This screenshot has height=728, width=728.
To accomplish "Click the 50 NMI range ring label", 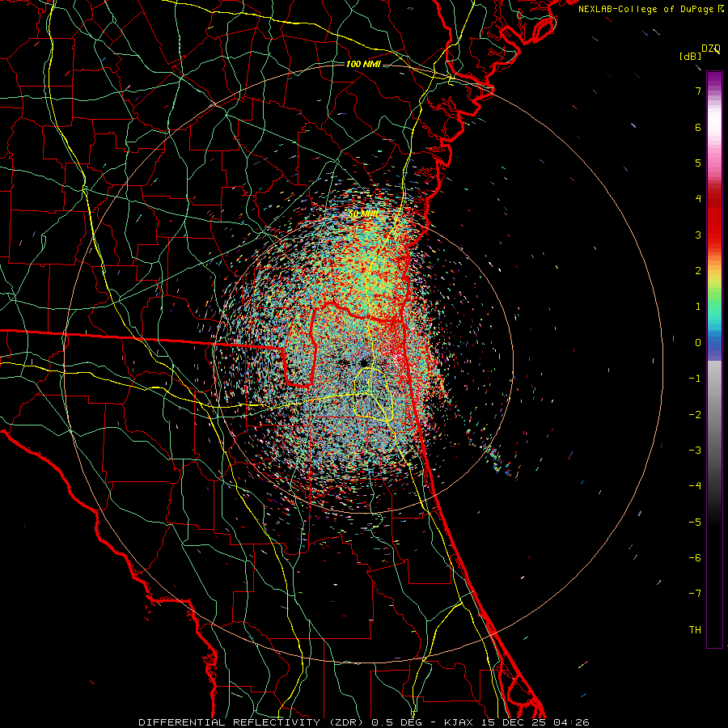I will click(x=362, y=214).
